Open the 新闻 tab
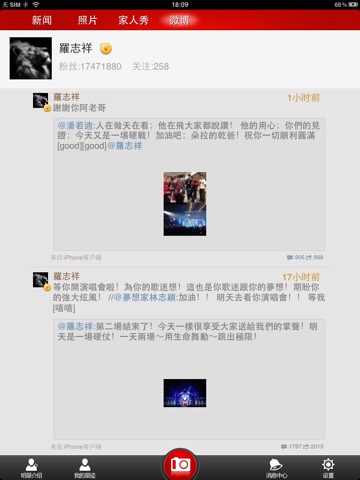360x480 pixels. coord(42,20)
